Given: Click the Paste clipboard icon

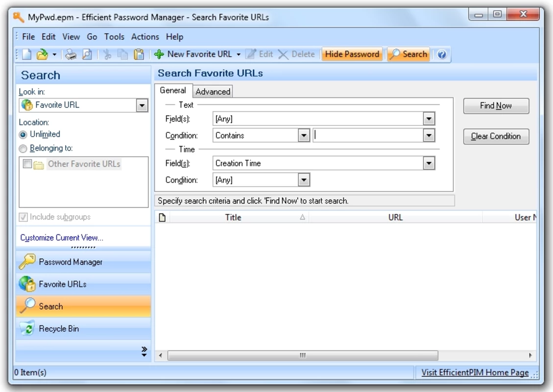Looking at the screenshot, I should tap(139, 54).
